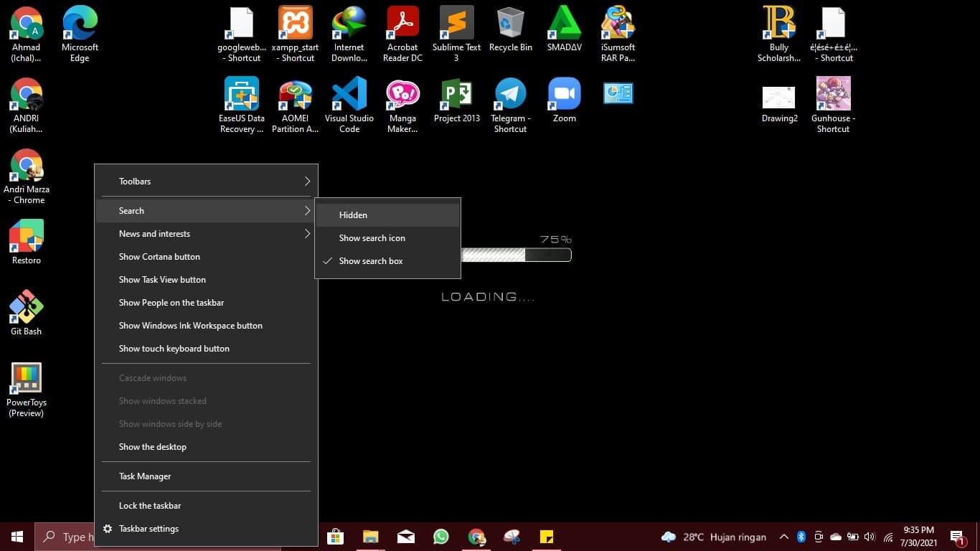Viewport: 980px width, 551px height.
Task: Click the loading progress bar at 75%
Action: (x=516, y=255)
